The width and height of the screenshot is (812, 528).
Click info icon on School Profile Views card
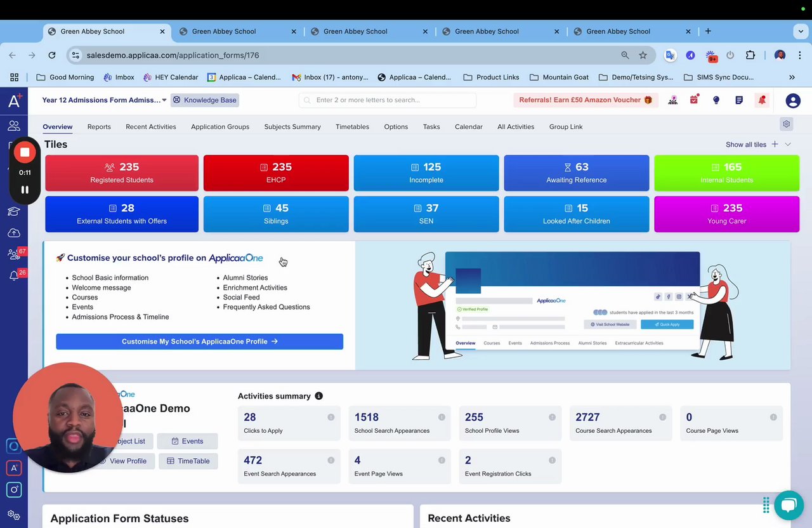[x=552, y=417]
